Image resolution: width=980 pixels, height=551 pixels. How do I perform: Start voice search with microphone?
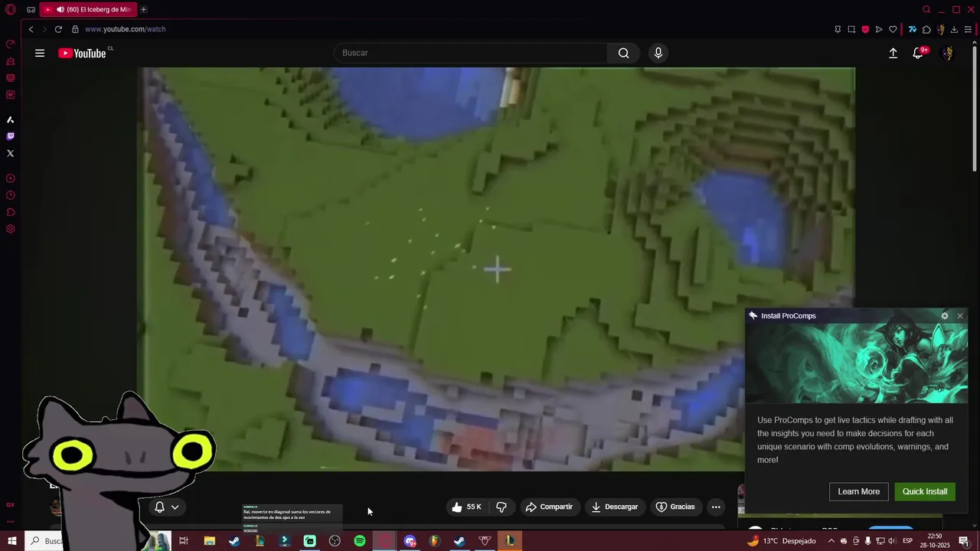(658, 53)
